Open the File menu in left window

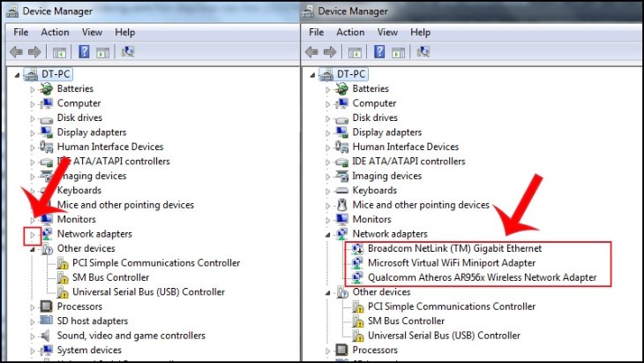(x=20, y=32)
